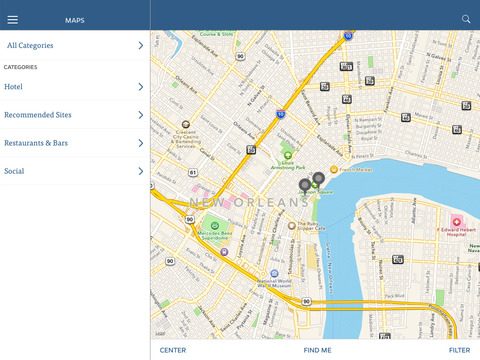Select the F Edward Hebert Hospital icon
This screenshot has height=360, width=480.
point(456,221)
